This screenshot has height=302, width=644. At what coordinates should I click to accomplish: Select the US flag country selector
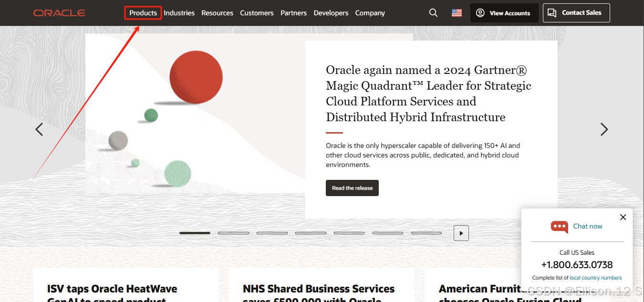[x=457, y=13]
